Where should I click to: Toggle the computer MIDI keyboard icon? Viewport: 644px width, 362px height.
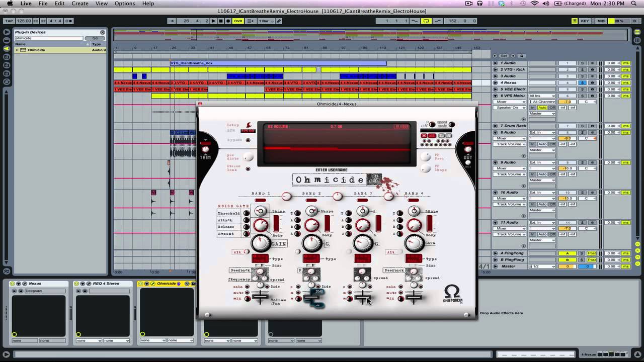click(574, 21)
